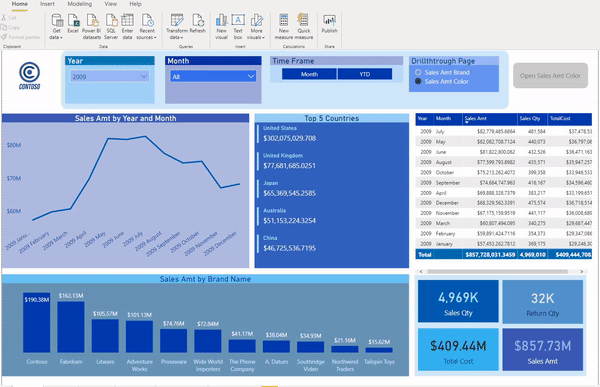Viewport: 600px width, 387px height.
Task: Click the $409.44M Total Cost card
Action: coord(458,349)
